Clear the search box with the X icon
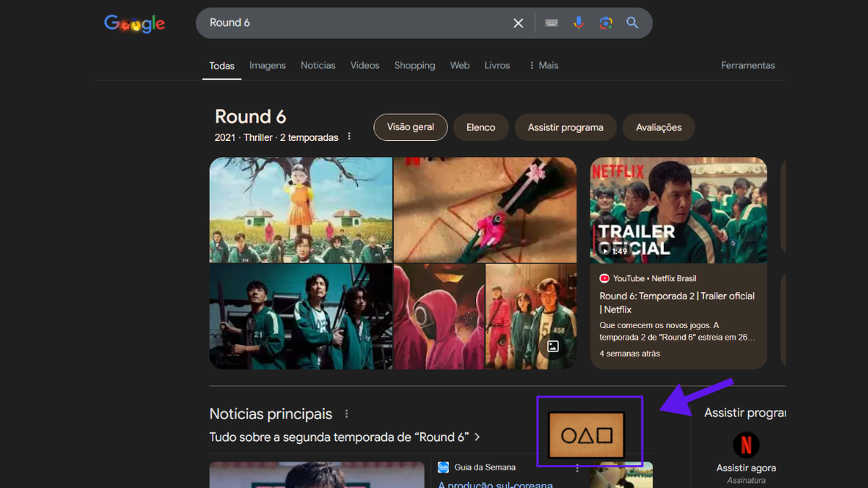868x488 pixels. 518,23
